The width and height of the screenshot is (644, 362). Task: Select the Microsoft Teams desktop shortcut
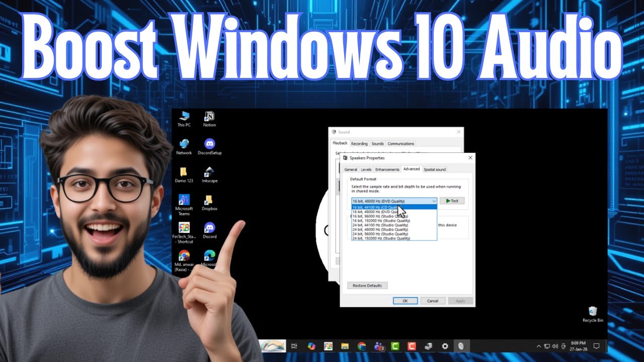point(184,204)
